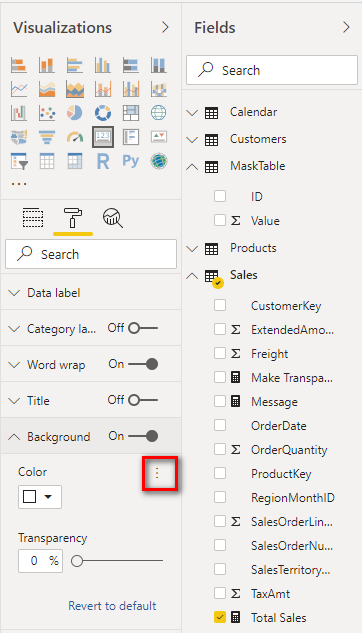Select the Matrix visual
Screen dimensions: 363x633
[75, 161]
